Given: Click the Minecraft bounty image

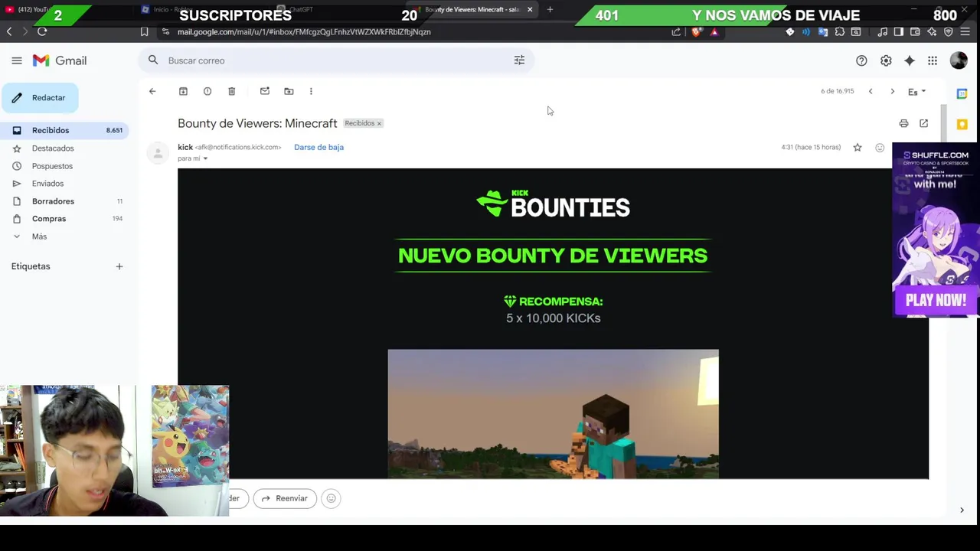Looking at the screenshot, I should [553, 414].
